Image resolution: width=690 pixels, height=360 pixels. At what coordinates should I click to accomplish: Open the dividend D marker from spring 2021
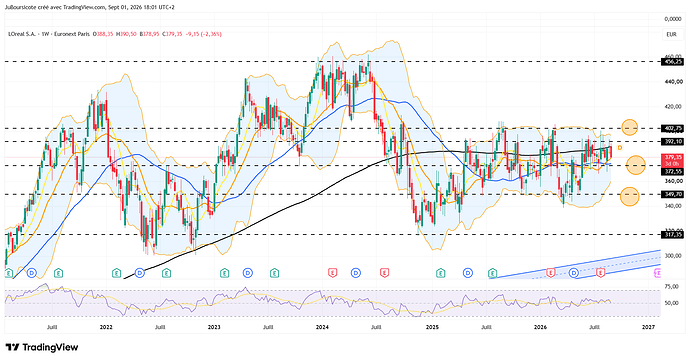(x=32, y=273)
